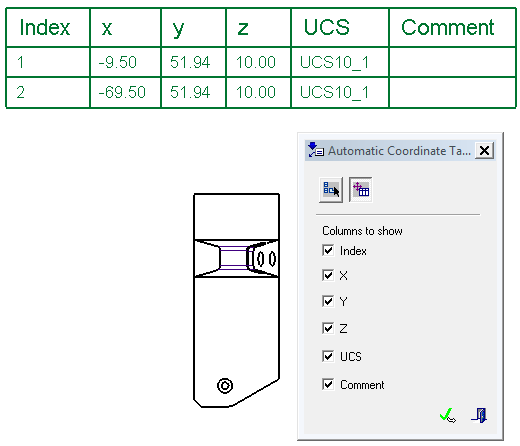Close the Automatic Coordinate Table dialog
Viewport: 520px width, 446px height.
484,151
